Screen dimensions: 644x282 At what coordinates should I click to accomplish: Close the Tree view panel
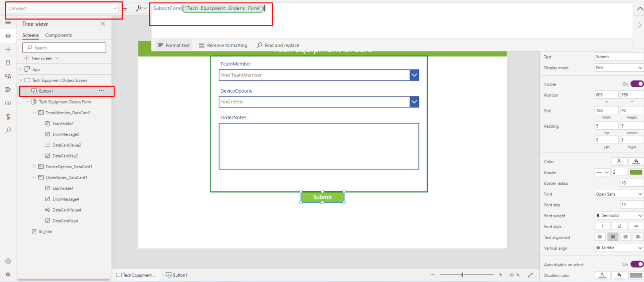pos(103,24)
